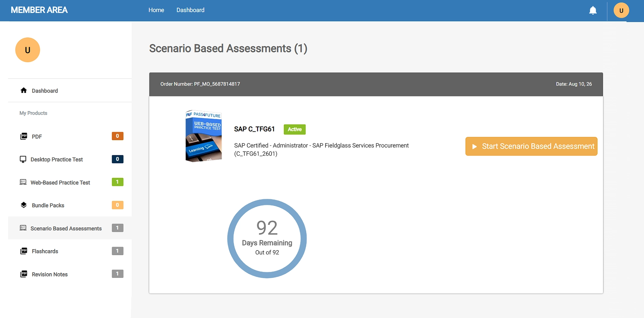The image size is (644, 318).
Task: Click the Desktop Practice Test count badge
Action: click(x=118, y=159)
